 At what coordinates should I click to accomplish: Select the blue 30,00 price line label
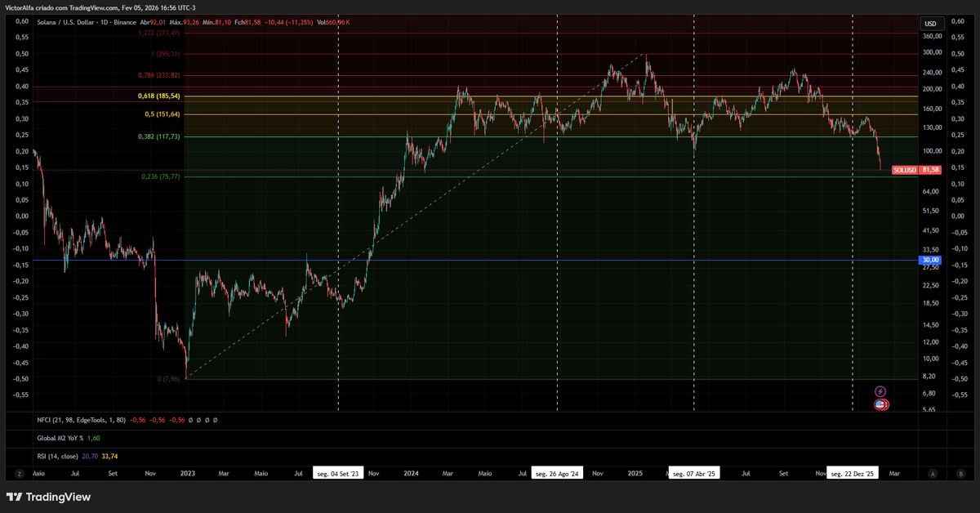pyautogui.click(x=930, y=260)
